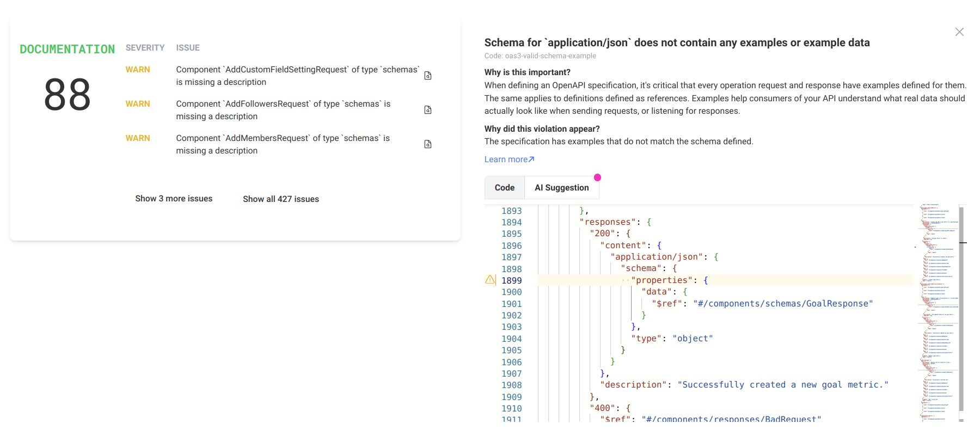Close the issue details panel
Screen dimensions: 980x436
click(959, 32)
